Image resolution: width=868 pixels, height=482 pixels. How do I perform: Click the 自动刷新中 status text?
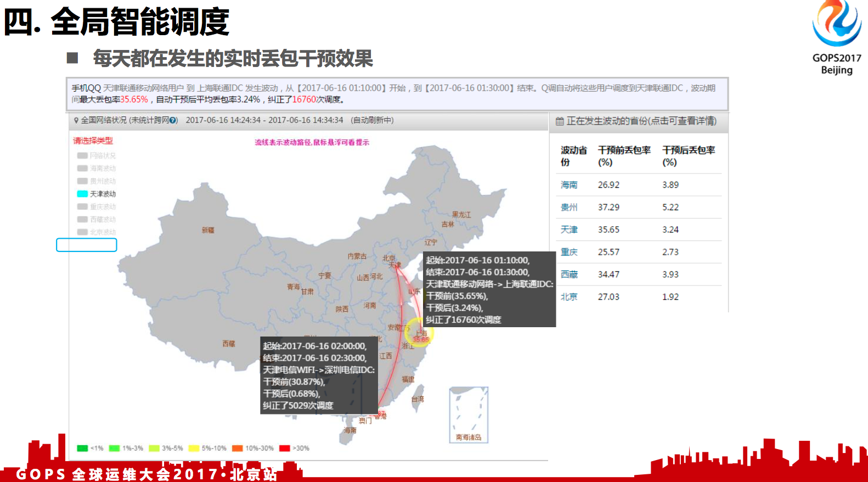(372, 120)
